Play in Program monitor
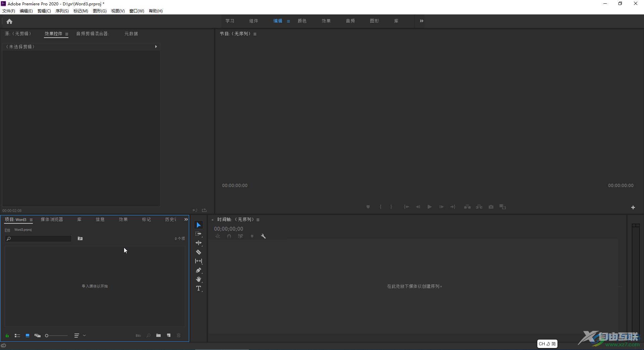644x350 pixels. coord(429,207)
